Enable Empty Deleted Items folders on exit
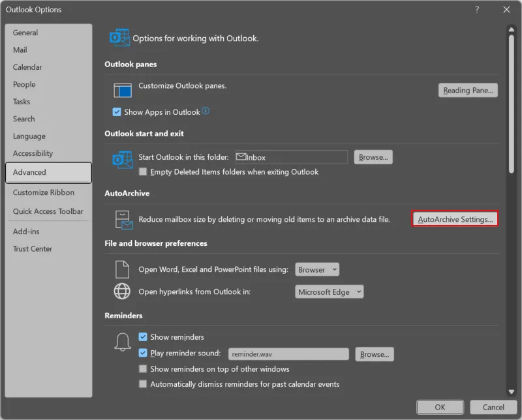This screenshot has height=420, width=522. point(143,172)
